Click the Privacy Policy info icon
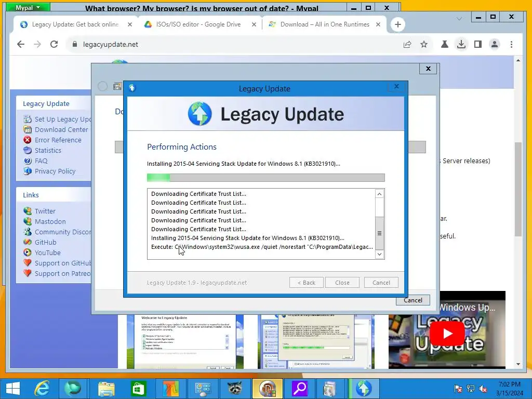Image resolution: width=532 pixels, height=399 pixels. (28, 171)
